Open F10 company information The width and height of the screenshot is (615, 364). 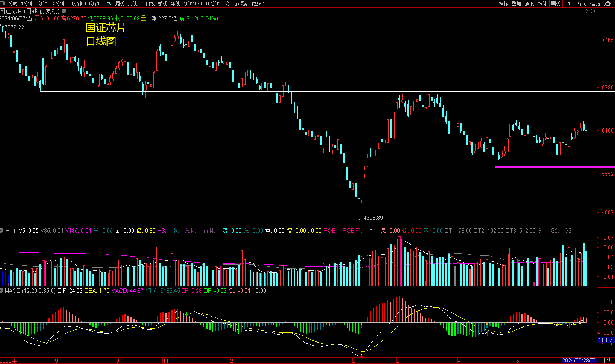[569, 3]
